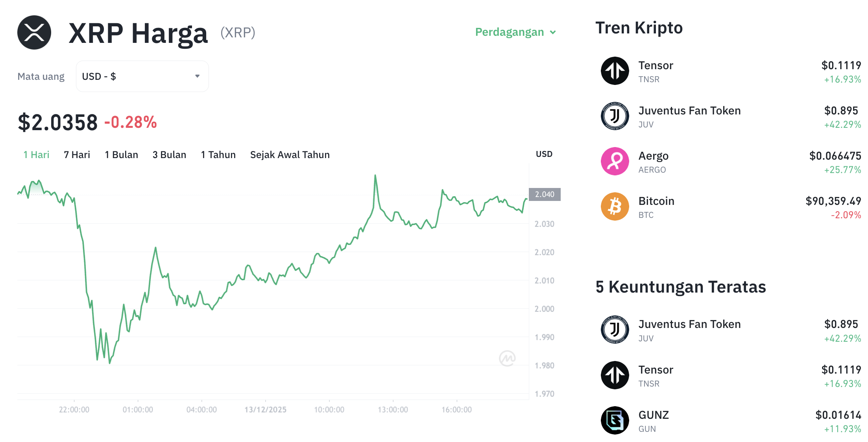Click the Bitcoin name link

pos(656,201)
